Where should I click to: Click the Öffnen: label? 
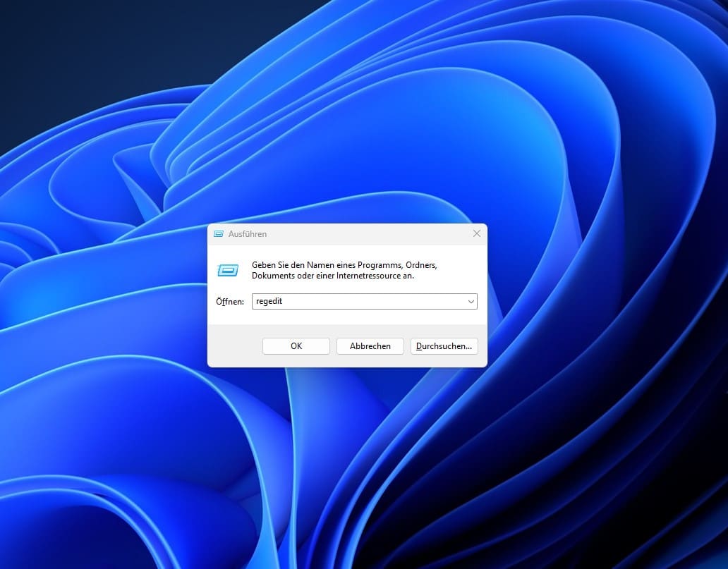[x=230, y=302]
